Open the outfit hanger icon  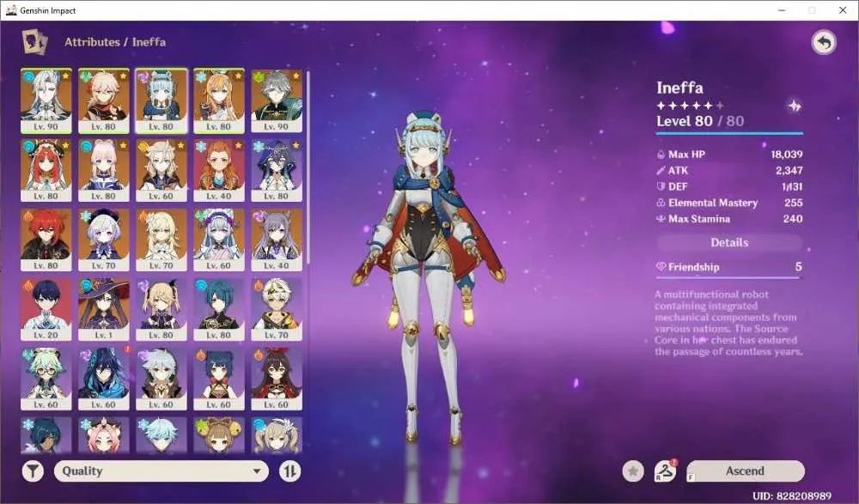coord(665,471)
